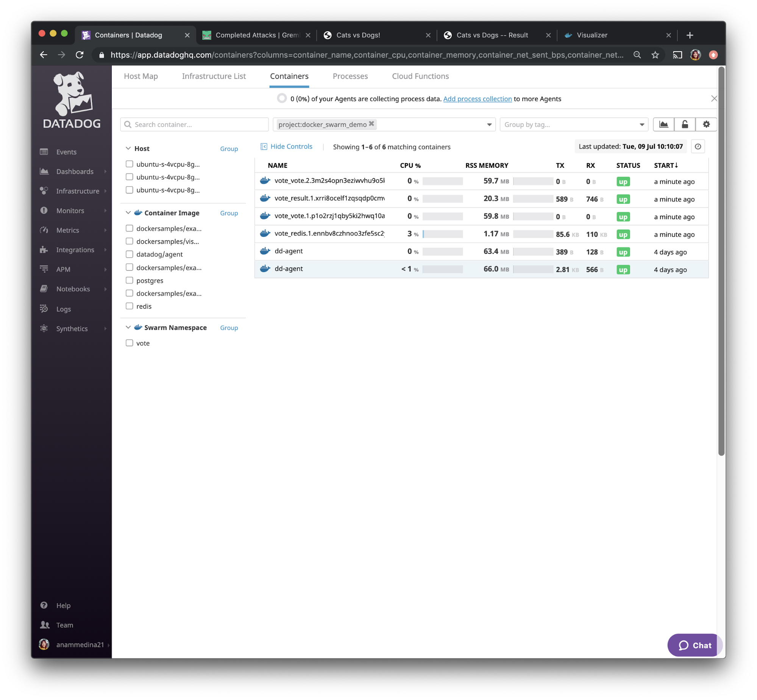Click the bar chart view icon
The width and height of the screenshot is (757, 700).
[x=664, y=124]
